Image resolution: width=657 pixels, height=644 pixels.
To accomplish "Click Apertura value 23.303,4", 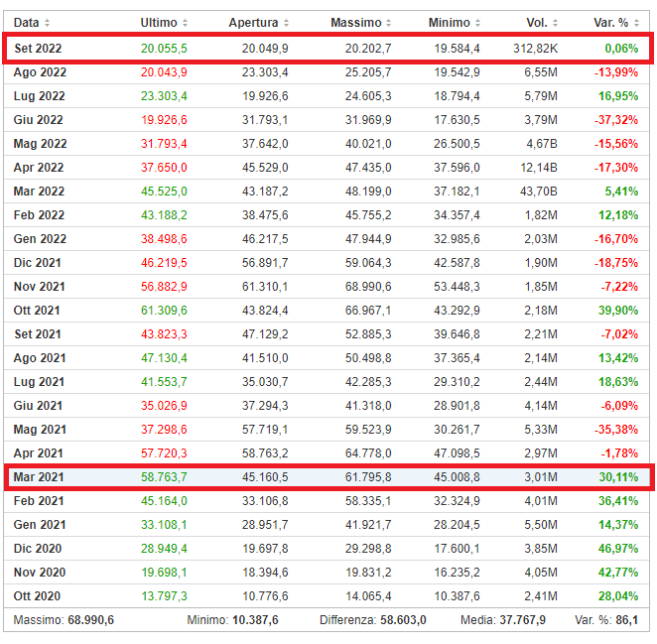I will tap(265, 72).
